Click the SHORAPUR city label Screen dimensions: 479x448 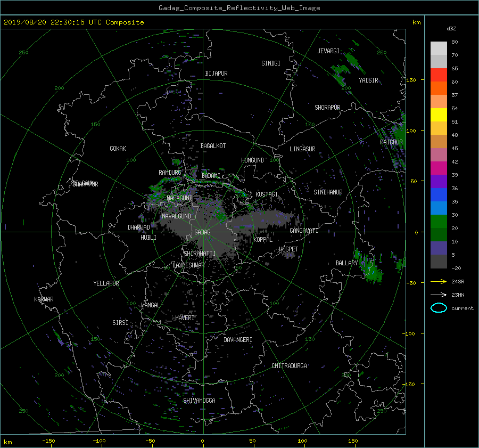pyautogui.click(x=327, y=108)
